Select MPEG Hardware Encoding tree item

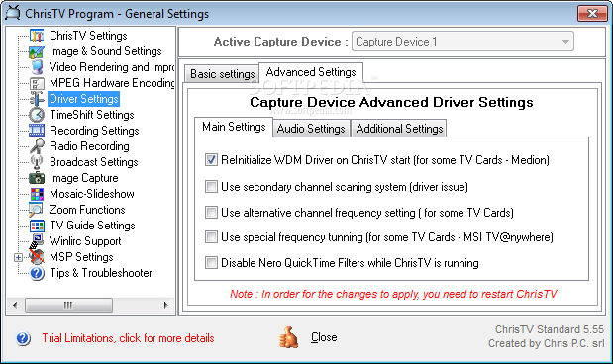click(x=112, y=83)
